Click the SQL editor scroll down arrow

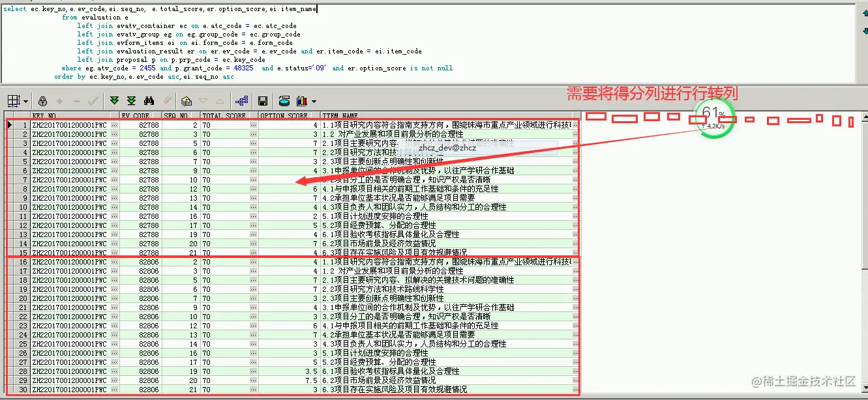pyautogui.click(x=865, y=31)
